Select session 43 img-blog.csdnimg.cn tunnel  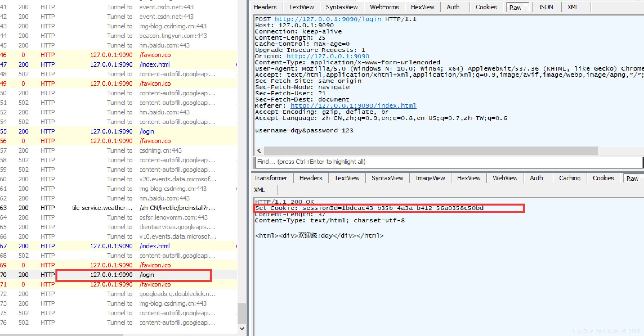[118, 26]
